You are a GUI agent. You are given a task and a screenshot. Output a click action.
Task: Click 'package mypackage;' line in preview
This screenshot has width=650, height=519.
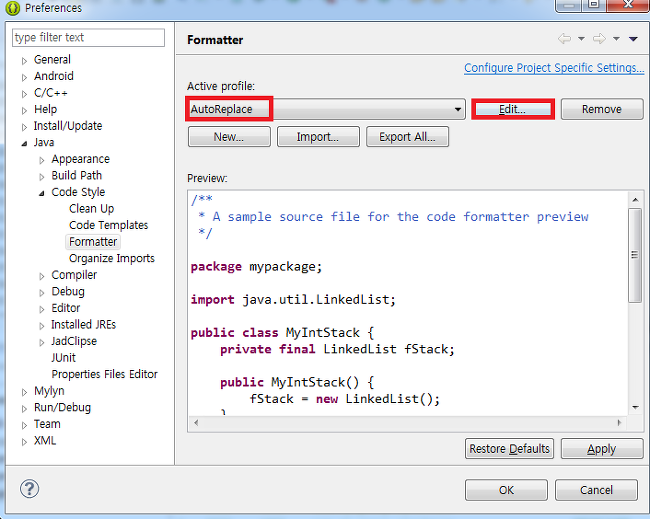(256, 267)
